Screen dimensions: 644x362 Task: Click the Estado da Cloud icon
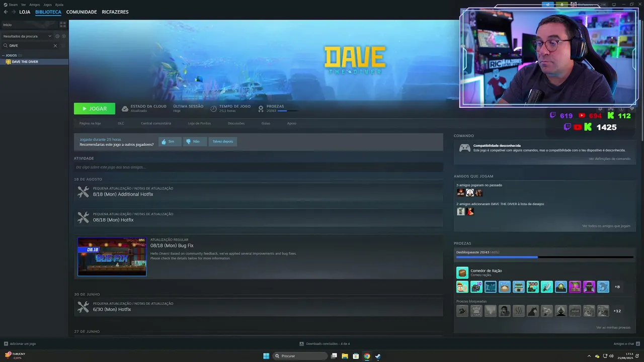click(125, 109)
